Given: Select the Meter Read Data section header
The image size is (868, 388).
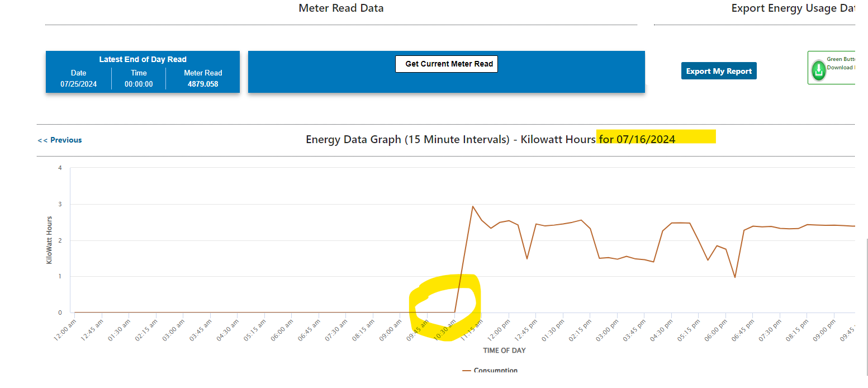Looking at the screenshot, I should [x=341, y=8].
